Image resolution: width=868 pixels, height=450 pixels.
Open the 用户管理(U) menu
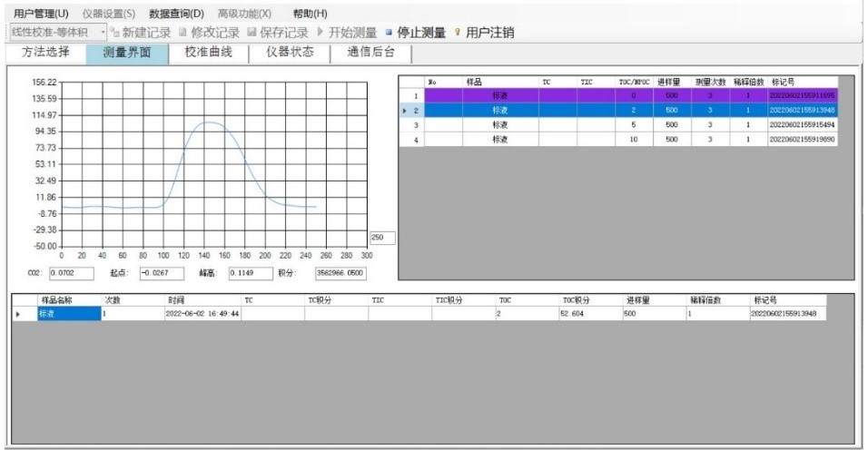tap(41, 14)
